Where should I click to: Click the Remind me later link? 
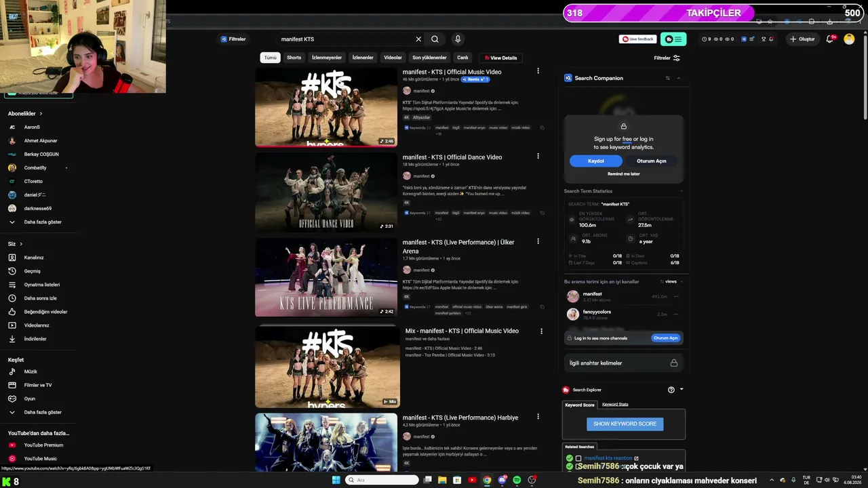point(623,174)
